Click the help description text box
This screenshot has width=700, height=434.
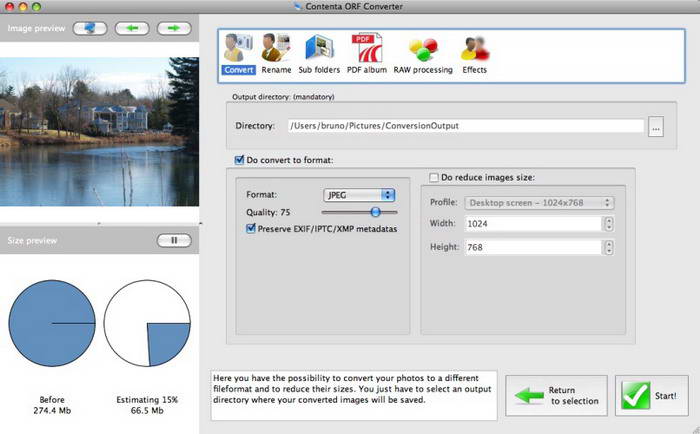(x=354, y=395)
